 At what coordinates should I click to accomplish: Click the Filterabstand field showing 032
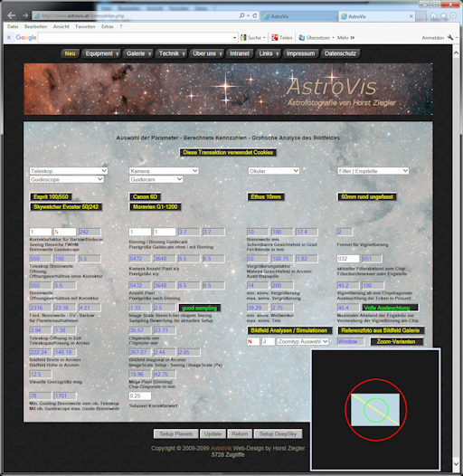point(348,259)
